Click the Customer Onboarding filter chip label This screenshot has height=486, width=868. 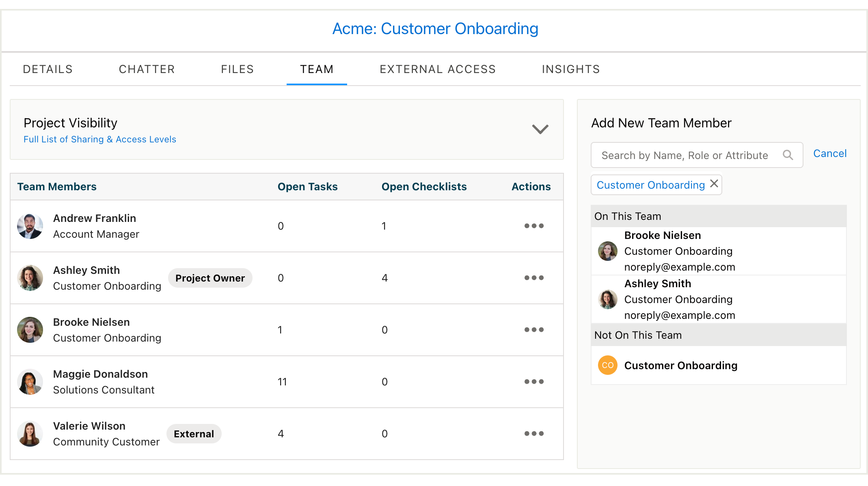pyautogui.click(x=651, y=185)
